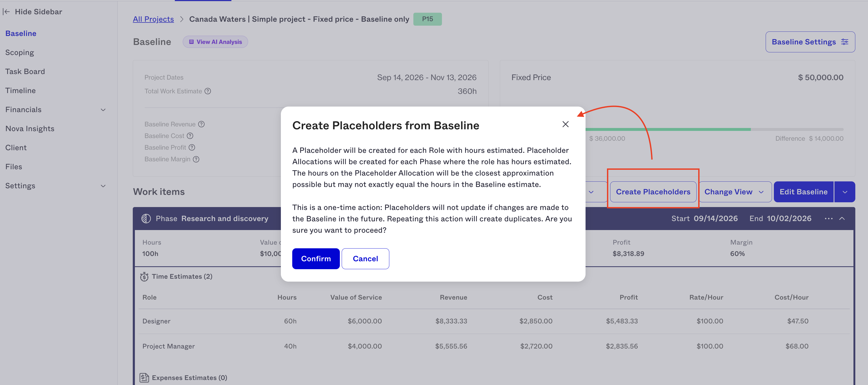Open the Change View dropdown
This screenshot has width=868, height=385.
pos(735,192)
